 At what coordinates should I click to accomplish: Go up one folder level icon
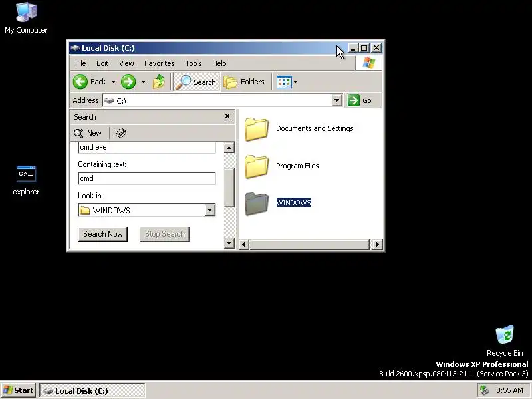click(158, 82)
